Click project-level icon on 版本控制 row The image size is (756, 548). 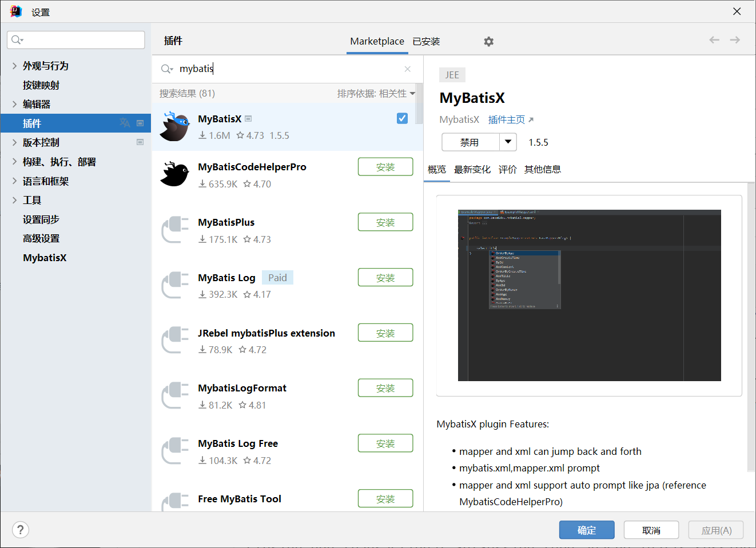(x=140, y=142)
